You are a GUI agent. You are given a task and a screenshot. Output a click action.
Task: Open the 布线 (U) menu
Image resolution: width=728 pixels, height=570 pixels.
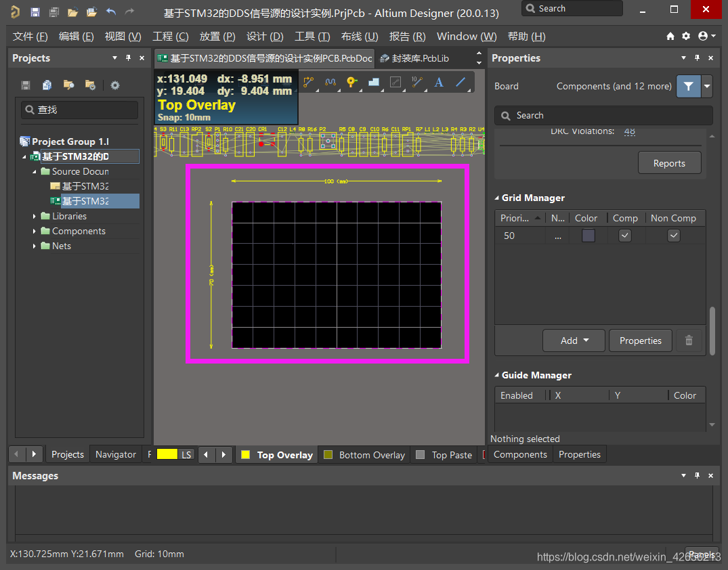click(360, 36)
